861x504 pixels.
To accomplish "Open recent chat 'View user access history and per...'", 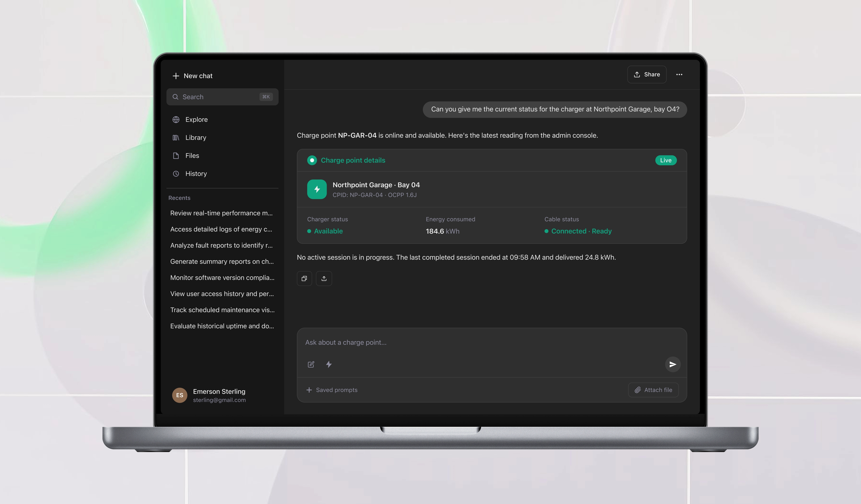I will tap(222, 294).
